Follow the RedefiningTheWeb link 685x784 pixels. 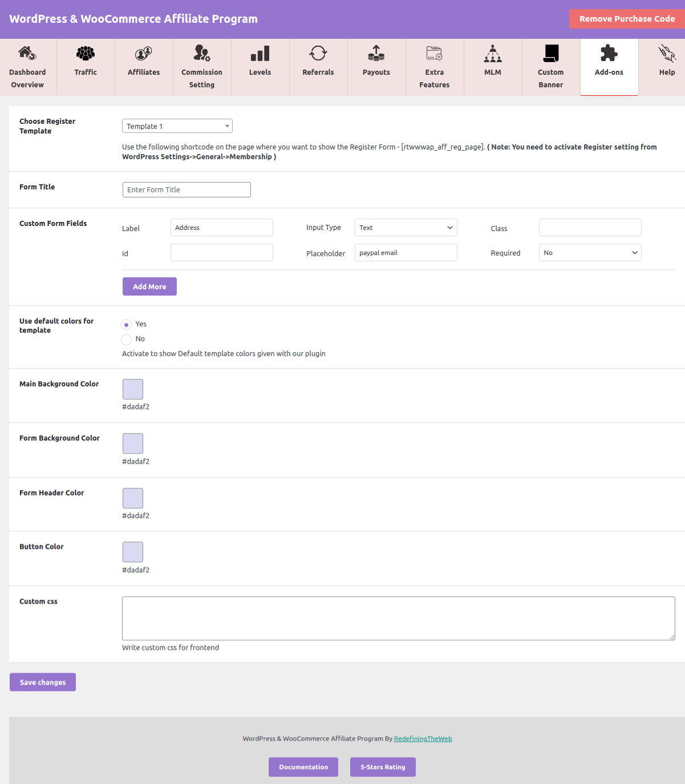[x=423, y=738]
